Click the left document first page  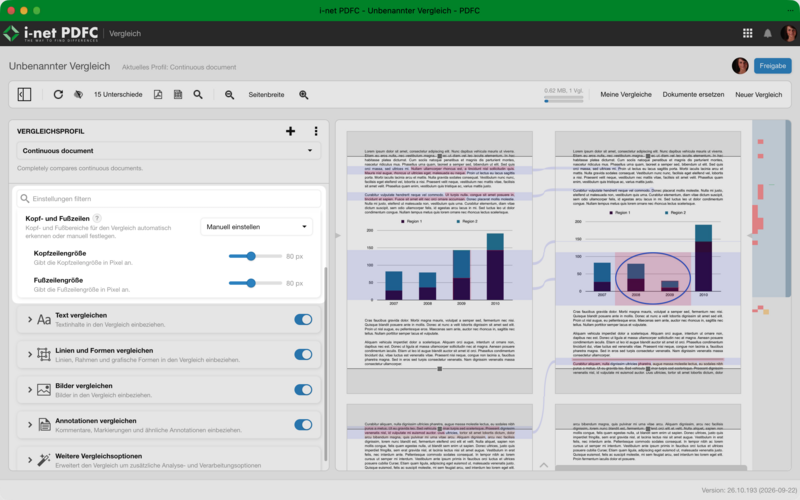click(439, 262)
